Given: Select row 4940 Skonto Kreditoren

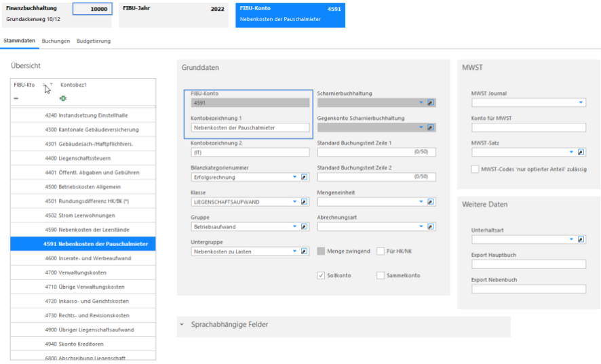Looking at the screenshot, I should tap(83, 344).
